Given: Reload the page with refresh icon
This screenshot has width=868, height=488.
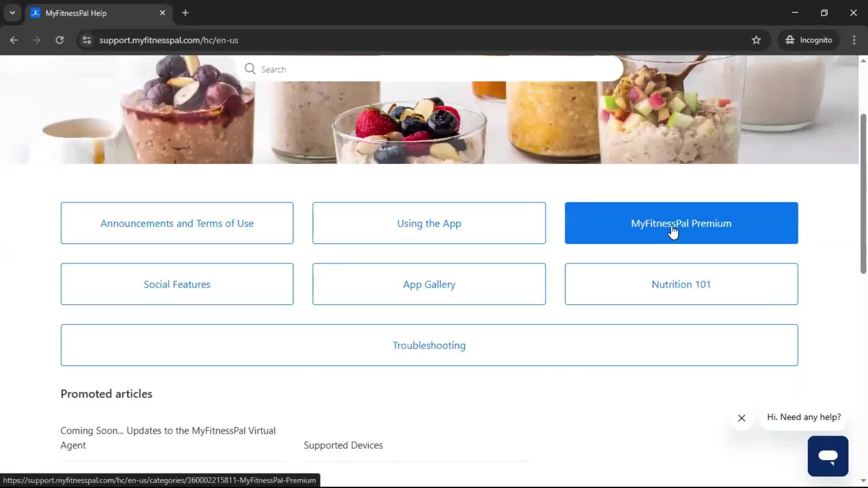Looking at the screenshot, I should tap(60, 40).
